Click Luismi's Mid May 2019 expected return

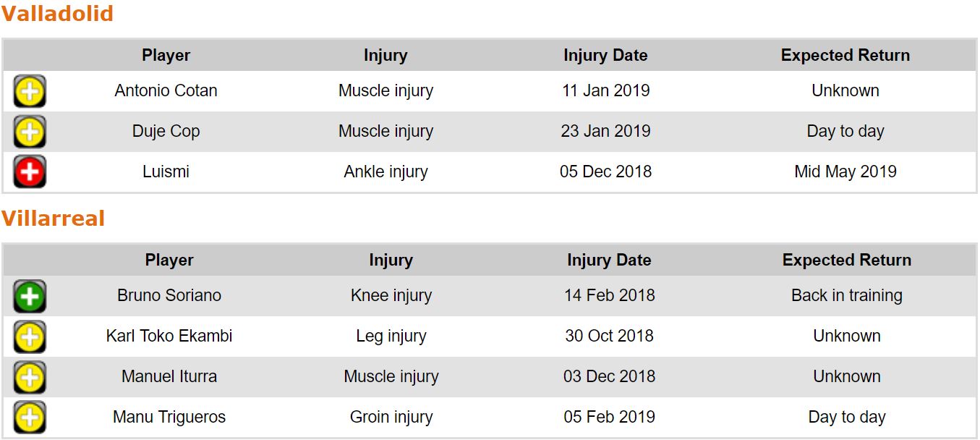coord(845,172)
